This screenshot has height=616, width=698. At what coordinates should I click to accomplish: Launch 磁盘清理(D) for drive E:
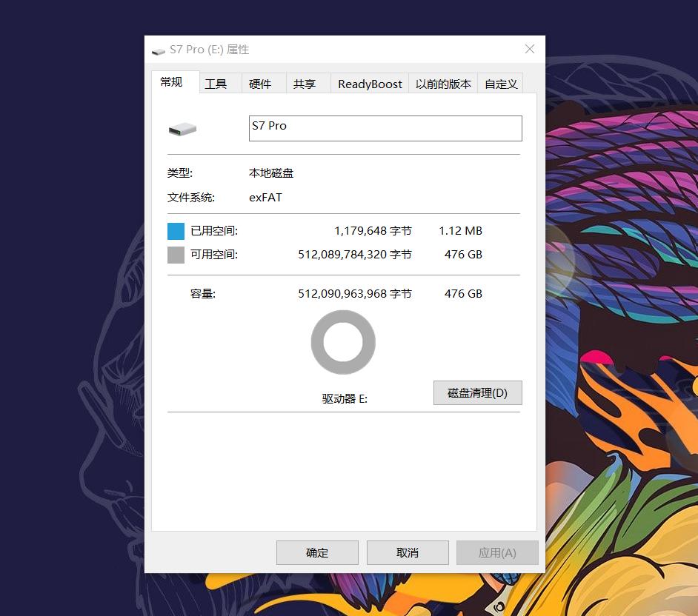tap(477, 392)
